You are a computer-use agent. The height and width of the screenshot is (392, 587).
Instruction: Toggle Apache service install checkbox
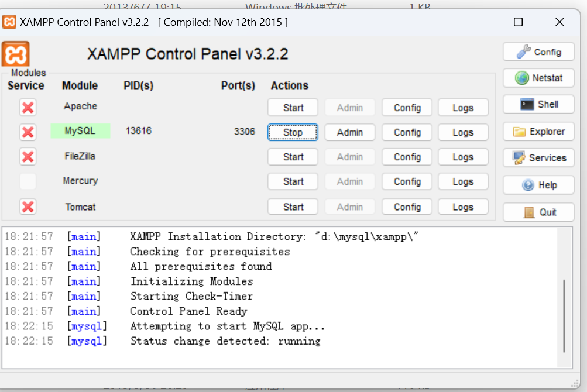coord(28,108)
